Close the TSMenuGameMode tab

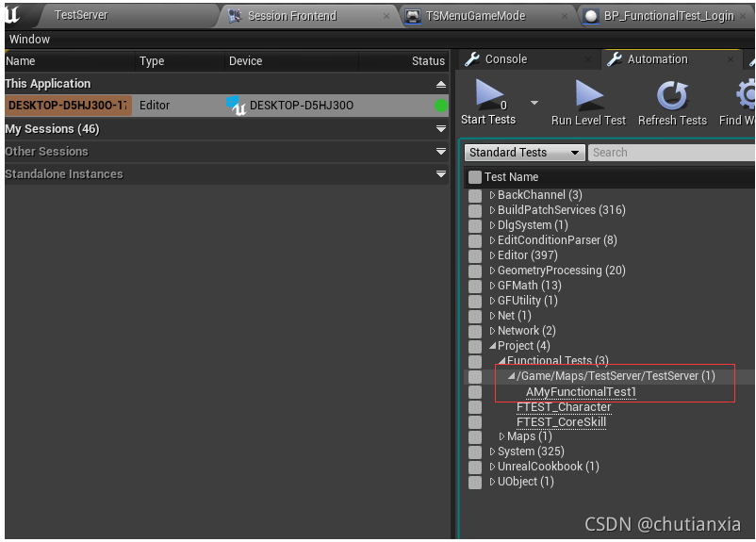[x=564, y=16]
